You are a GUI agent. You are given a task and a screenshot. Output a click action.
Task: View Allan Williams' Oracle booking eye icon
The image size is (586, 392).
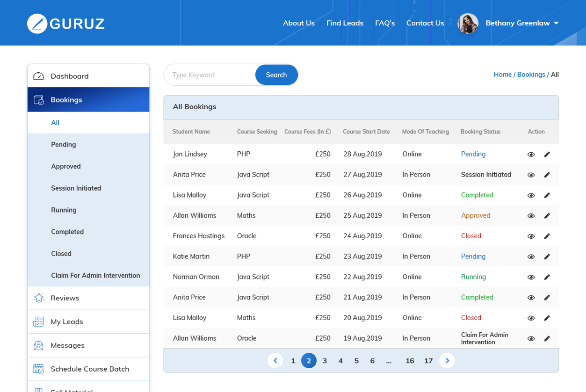tap(531, 339)
